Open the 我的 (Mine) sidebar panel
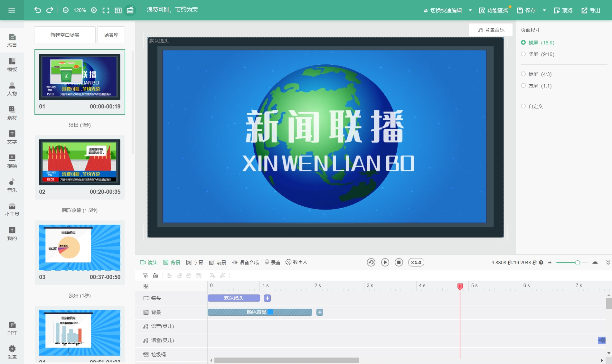Viewport: 612px width, 364px height. 12,234
